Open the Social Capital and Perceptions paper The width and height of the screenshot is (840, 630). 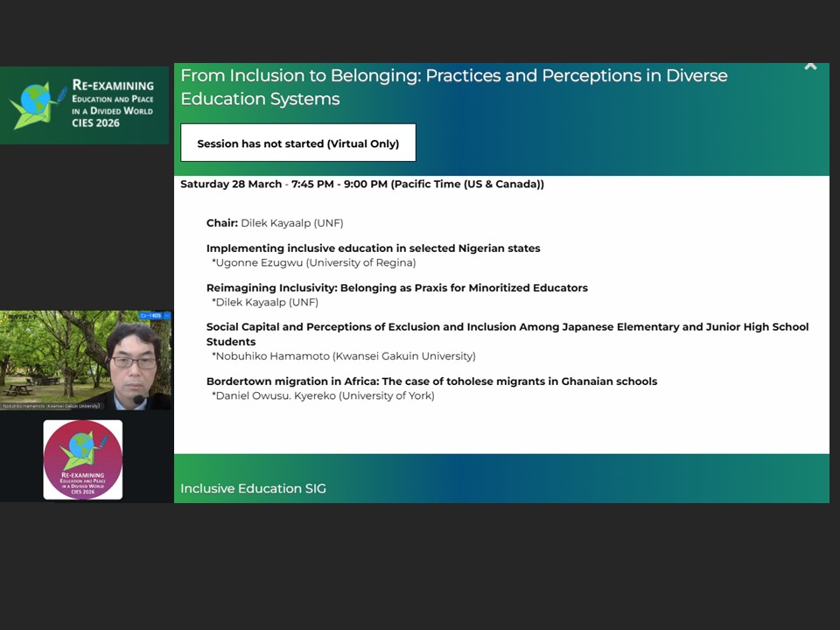click(507, 327)
